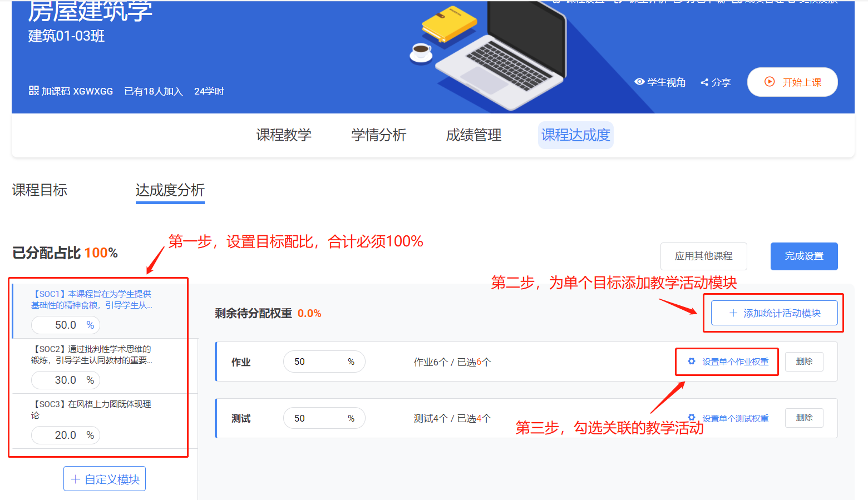Switch to 课程目标 sub-tab
Image resolution: width=868 pixels, height=500 pixels.
pyautogui.click(x=40, y=190)
